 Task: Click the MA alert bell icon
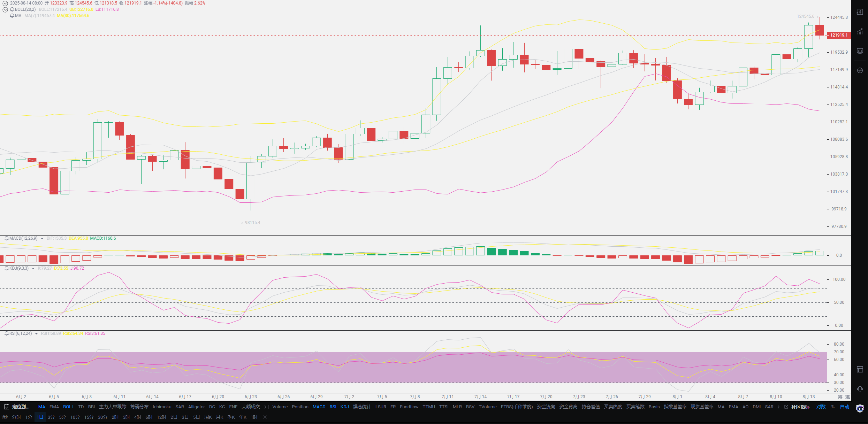12,16
